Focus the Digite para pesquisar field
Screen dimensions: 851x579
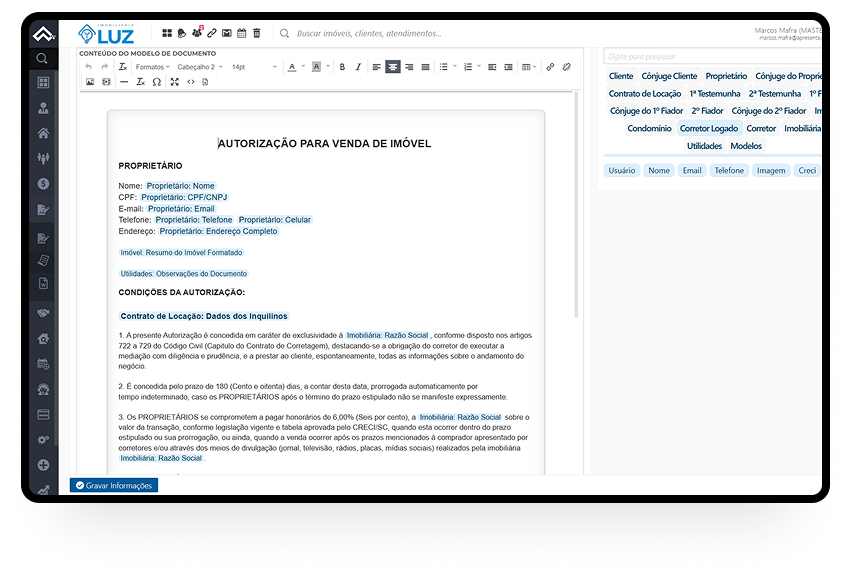[712, 56]
